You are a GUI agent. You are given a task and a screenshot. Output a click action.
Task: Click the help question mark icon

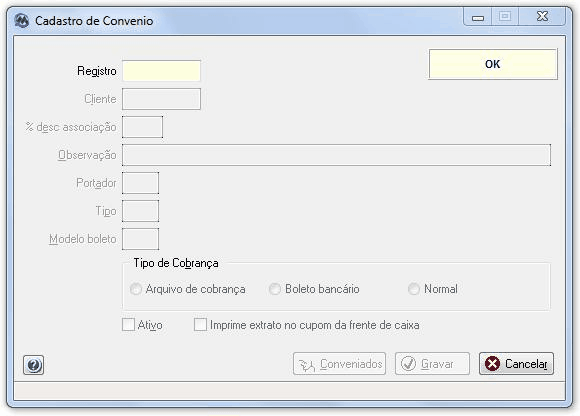[x=34, y=365]
